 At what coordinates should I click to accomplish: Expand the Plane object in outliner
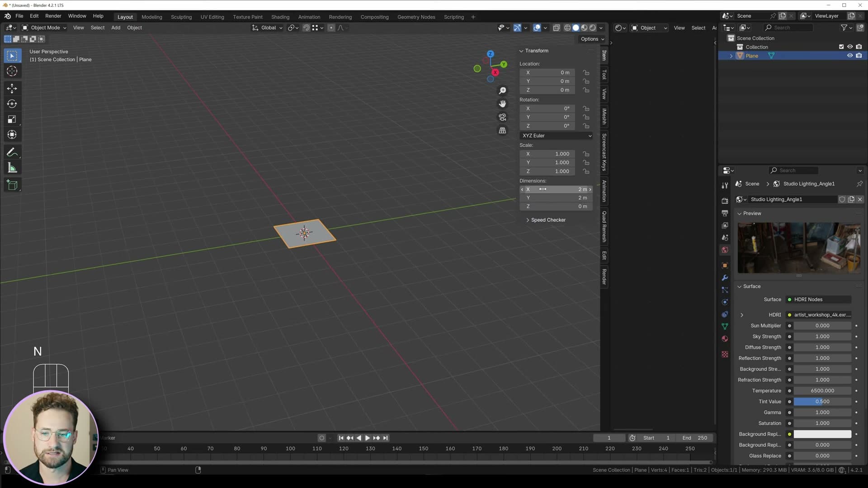tap(731, 56)
